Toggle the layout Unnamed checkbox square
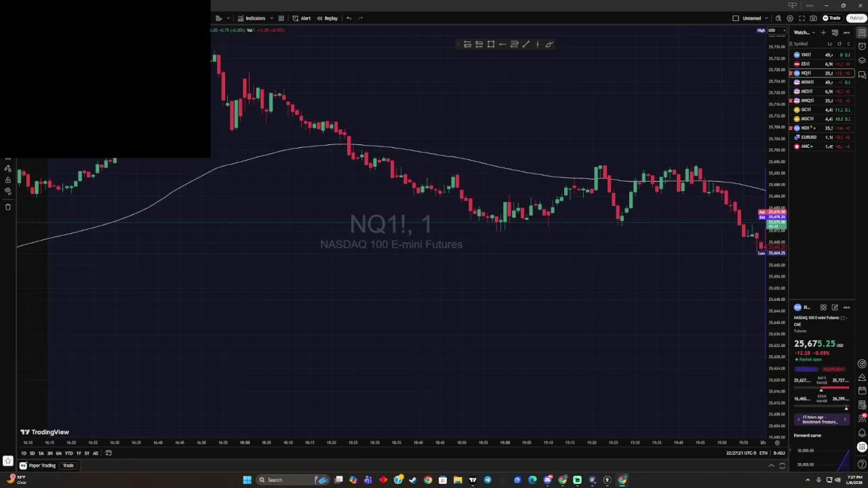Screen dimensions: 868x488 tap(736, 18)
